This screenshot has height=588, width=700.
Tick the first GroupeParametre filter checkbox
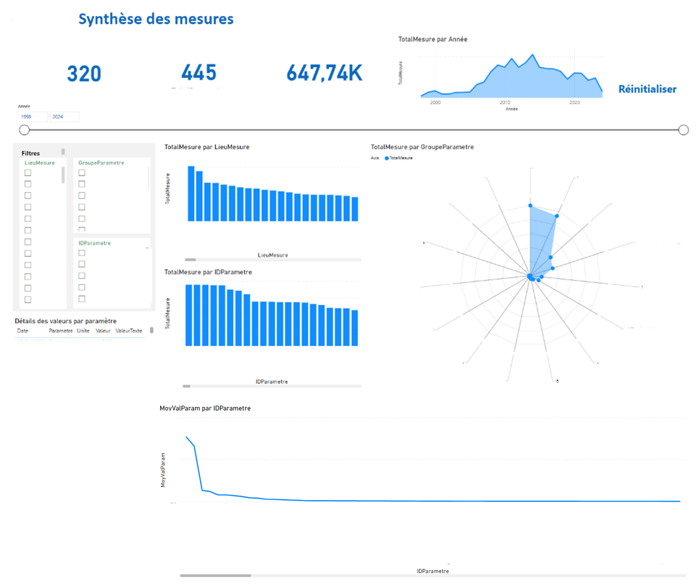point(82,173)
